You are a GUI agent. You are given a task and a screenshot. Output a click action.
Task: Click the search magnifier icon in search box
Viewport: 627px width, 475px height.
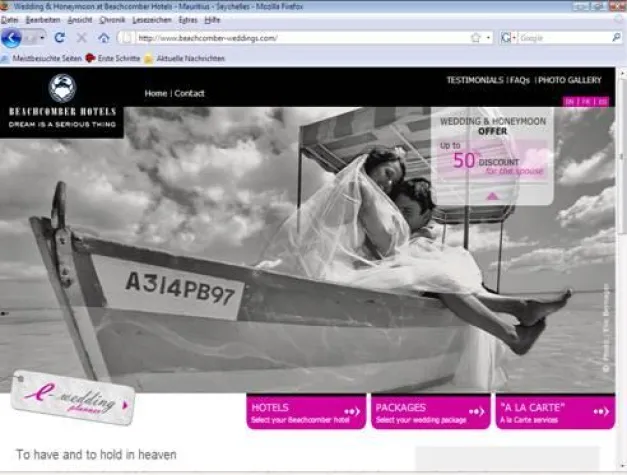(x=615, y=38)
